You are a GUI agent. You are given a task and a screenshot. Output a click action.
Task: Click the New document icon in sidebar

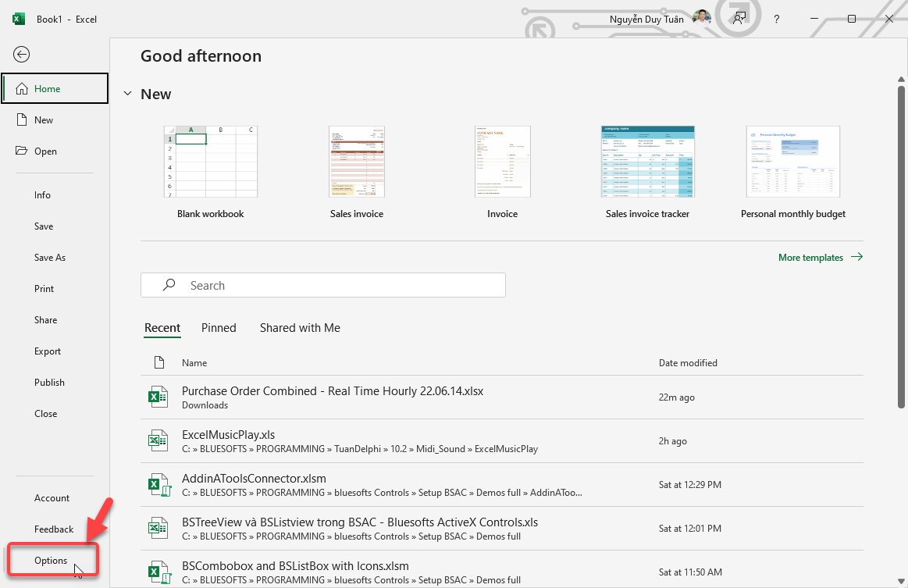pyautogui.click(x=22, y=120)
